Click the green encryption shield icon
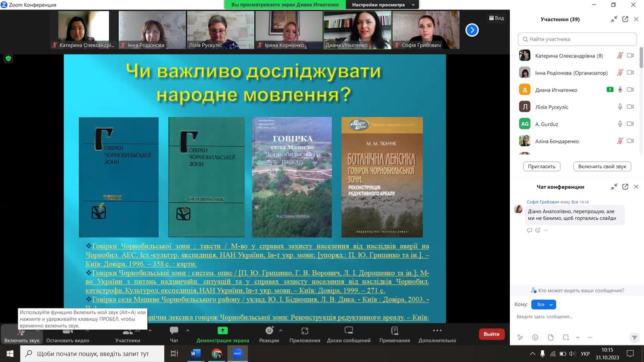The image size is (644, 362). (x=8, y=59)
